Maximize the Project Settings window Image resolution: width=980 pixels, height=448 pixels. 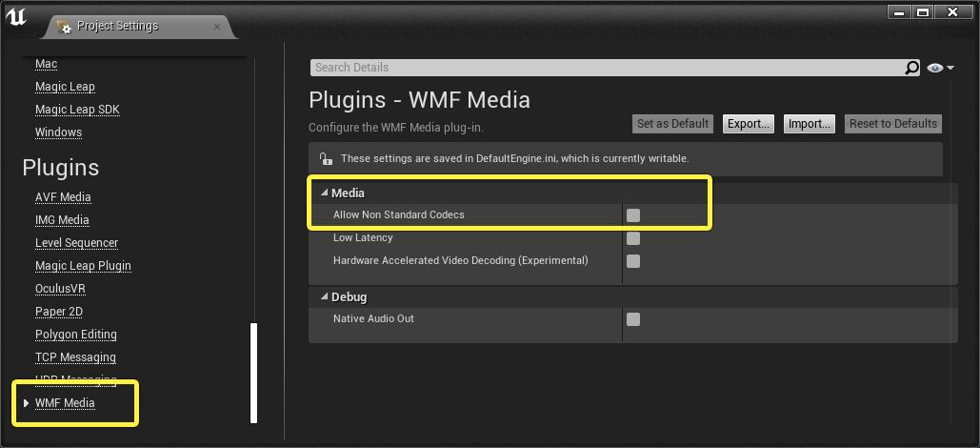point(922,11)
